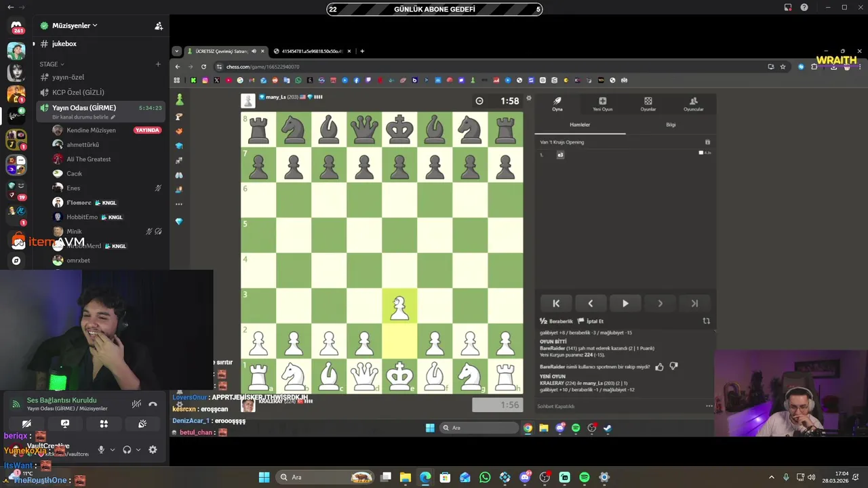The width and height of the screenshot is (868, 488).
Task: Play the move sequence
Action: pos(625,304)
